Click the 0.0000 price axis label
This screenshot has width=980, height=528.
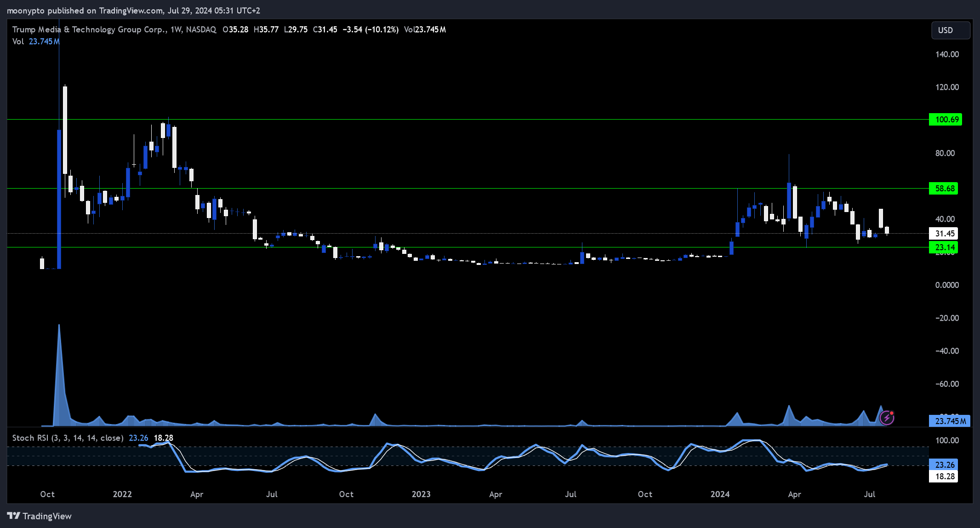coord(947,285)
